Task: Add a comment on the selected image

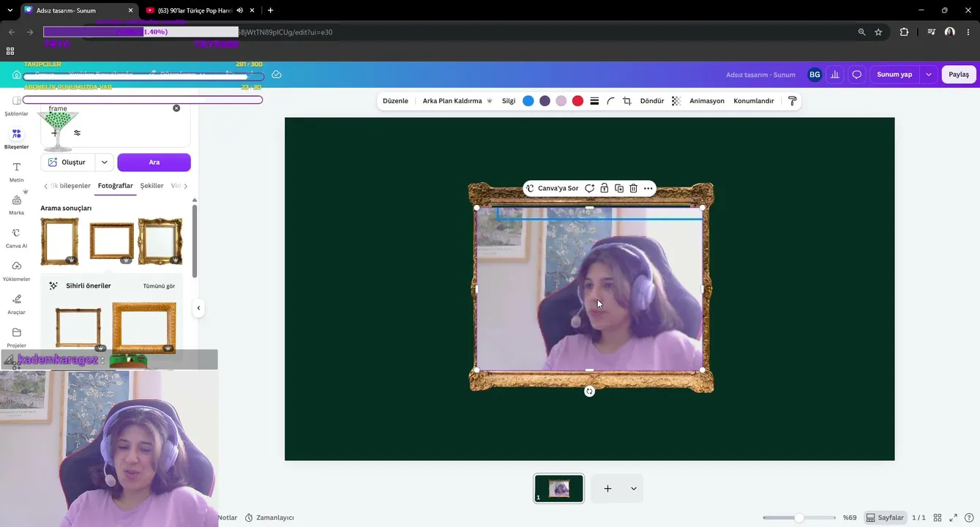Action: tap(589, 188)
